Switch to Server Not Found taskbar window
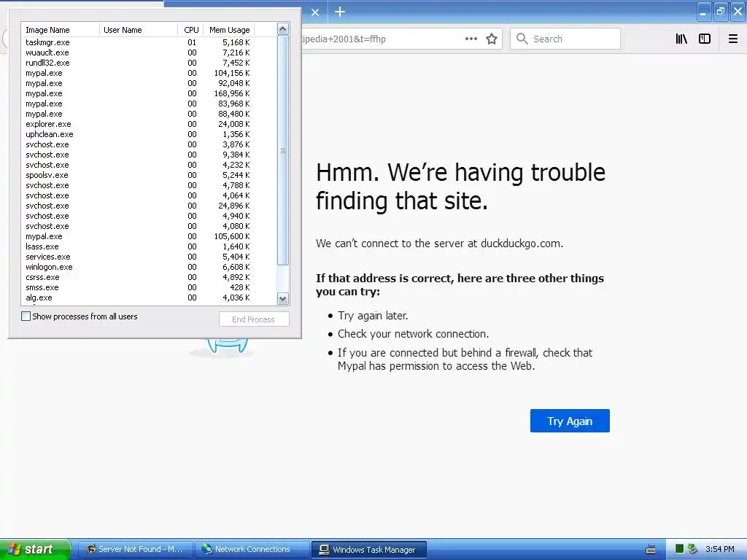Screen dimensions: 747x560 tap(135, 550)
